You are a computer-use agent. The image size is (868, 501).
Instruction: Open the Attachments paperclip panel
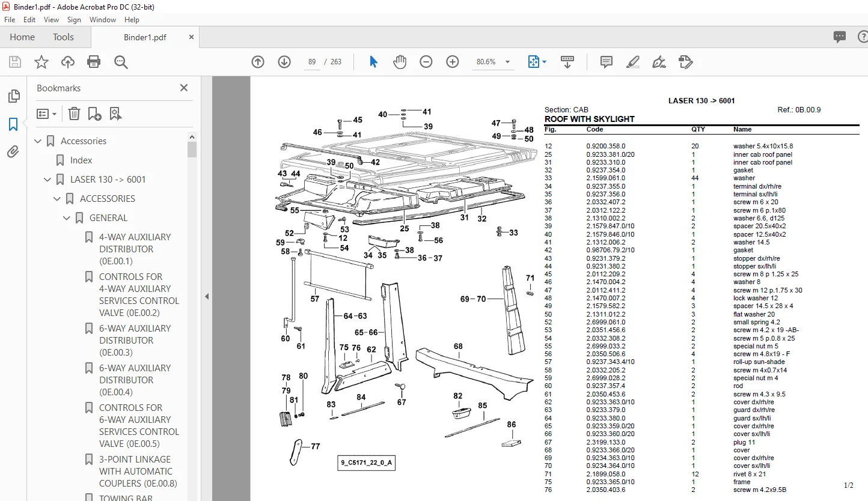pyautogui.click(x=13, y=151)
